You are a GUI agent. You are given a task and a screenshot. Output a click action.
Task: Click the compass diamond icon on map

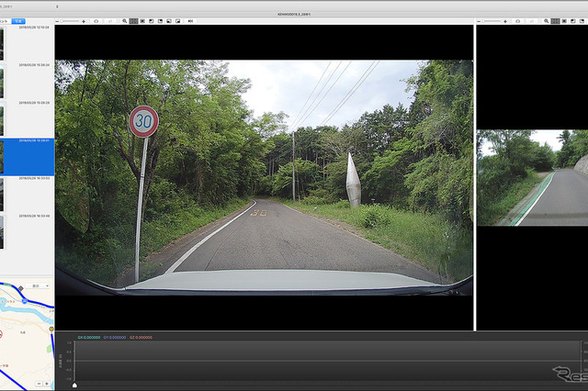click(21, 288)
